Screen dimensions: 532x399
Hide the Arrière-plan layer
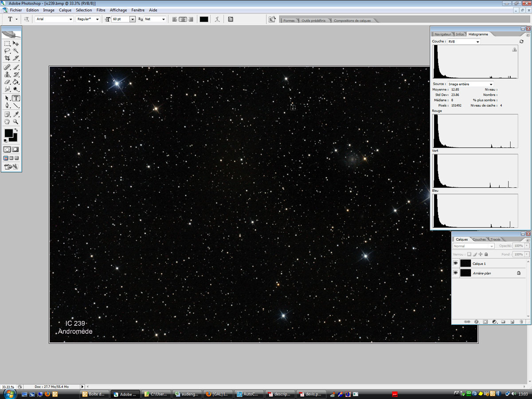(455, 273)
